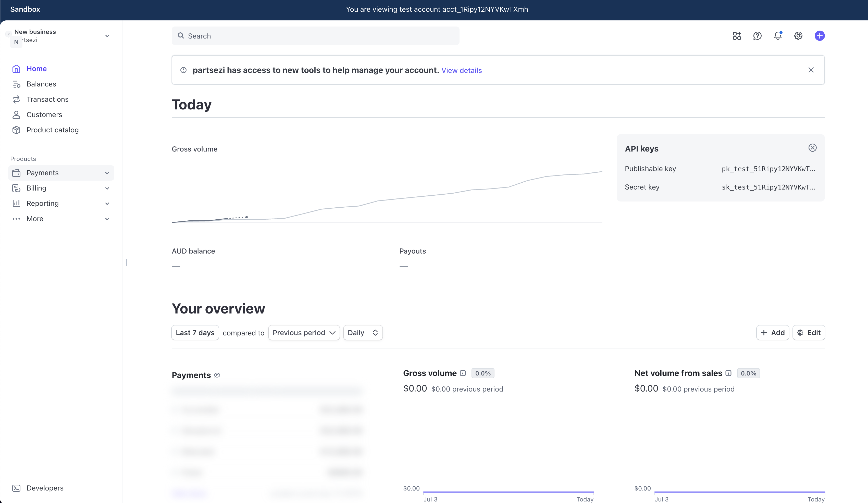Expand the Billing section in sidebar

pos(61,188)
